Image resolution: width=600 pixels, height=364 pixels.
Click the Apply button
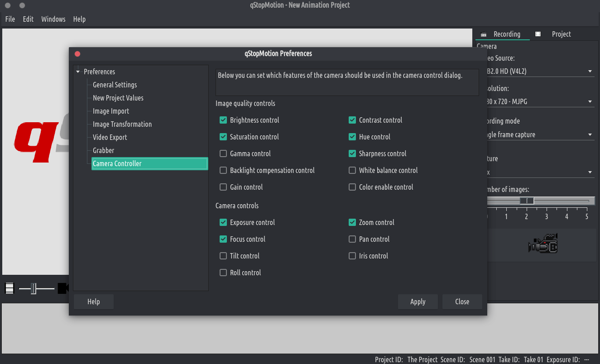coord(418,302)
